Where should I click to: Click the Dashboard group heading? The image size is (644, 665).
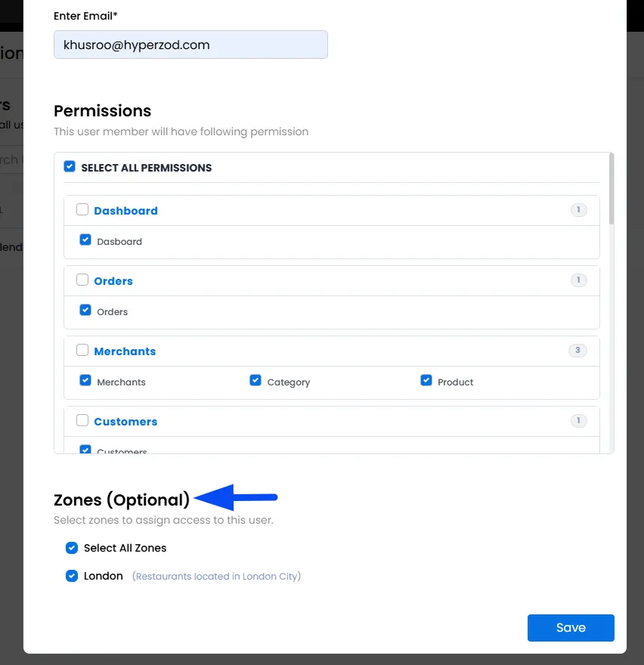click(125, 211)
